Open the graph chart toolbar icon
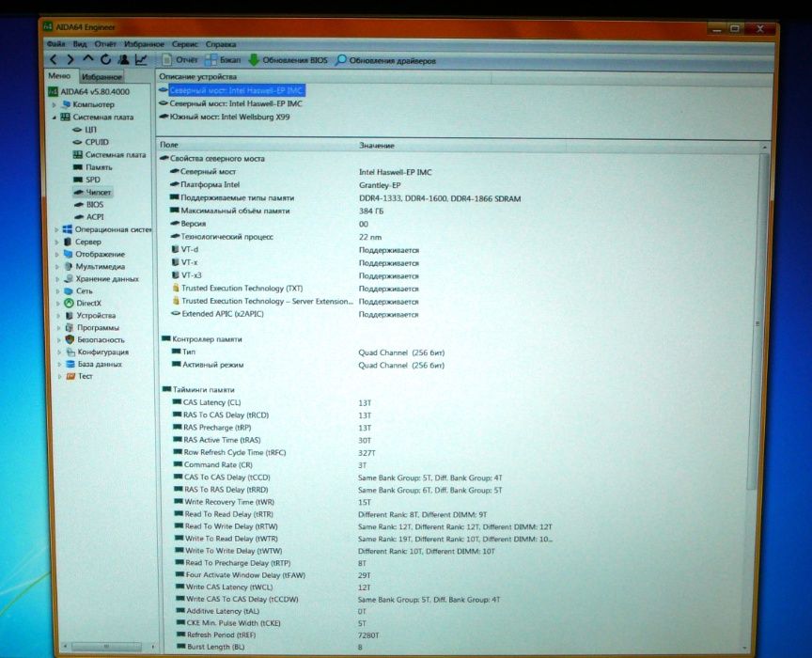Screen dimensions: 812x658 click(x=141, y=59)
